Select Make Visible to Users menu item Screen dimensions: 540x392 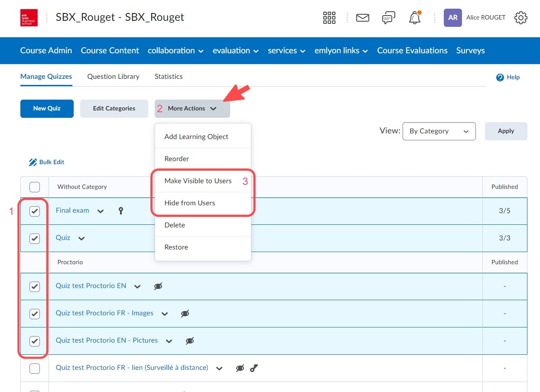click(198, 181)
